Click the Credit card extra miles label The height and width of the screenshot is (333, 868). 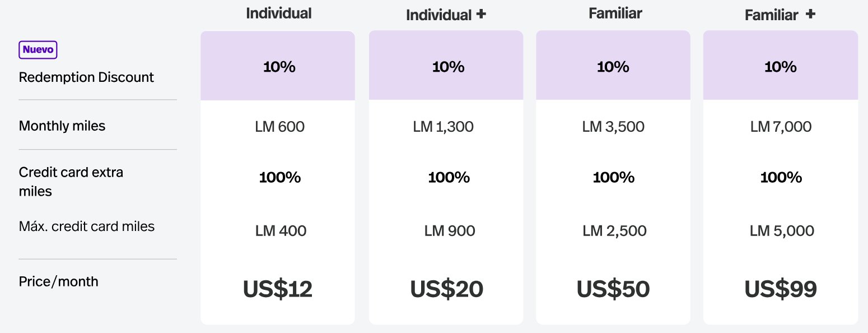pyautogui.click(x=71, y=182)
